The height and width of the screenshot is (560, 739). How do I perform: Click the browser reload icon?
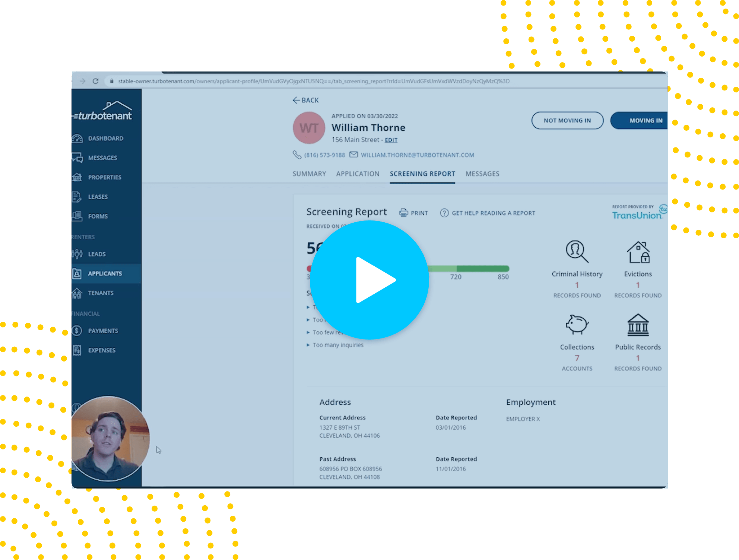click(96, 81)
